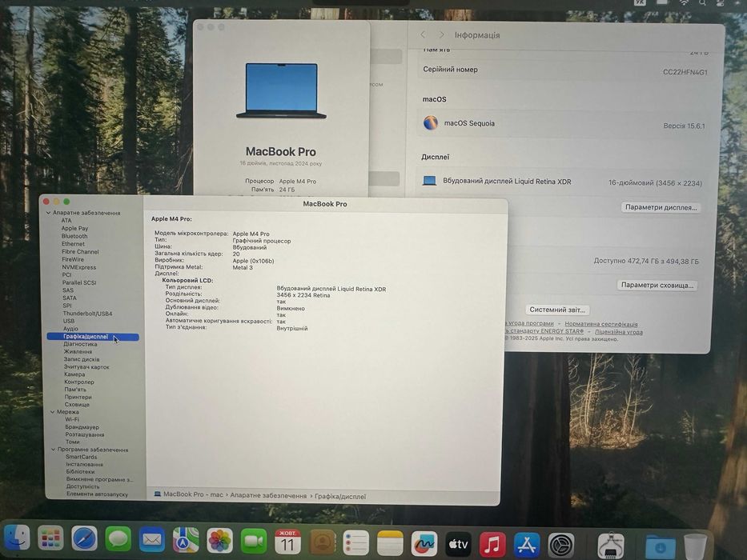Open Downloads folder in the Dock

point(660,546)
